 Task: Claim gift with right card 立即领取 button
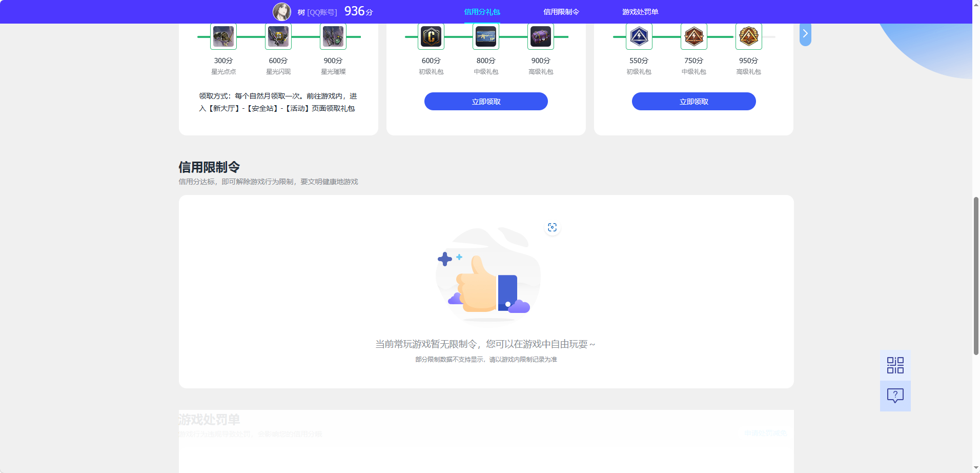[694, 102]
